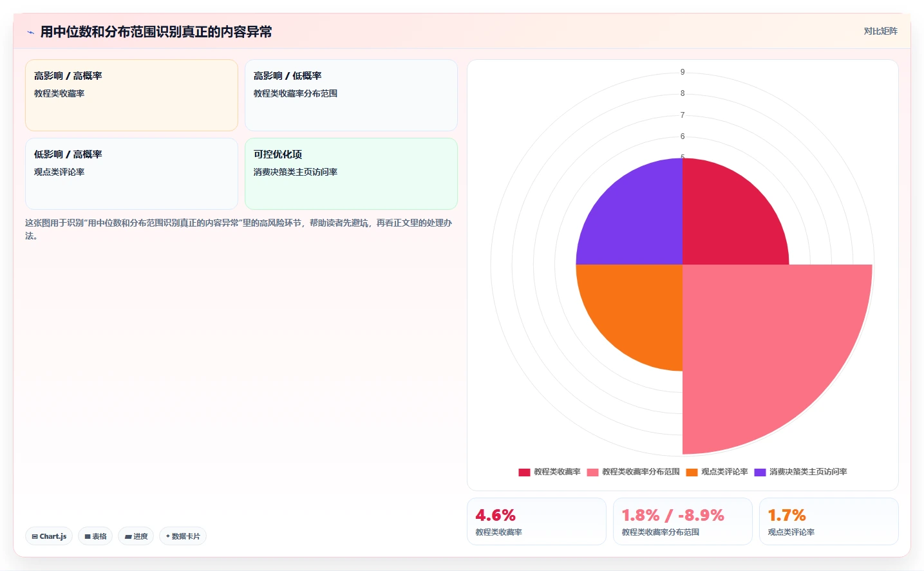Click the 进度 tag chip

pos(136,536)
